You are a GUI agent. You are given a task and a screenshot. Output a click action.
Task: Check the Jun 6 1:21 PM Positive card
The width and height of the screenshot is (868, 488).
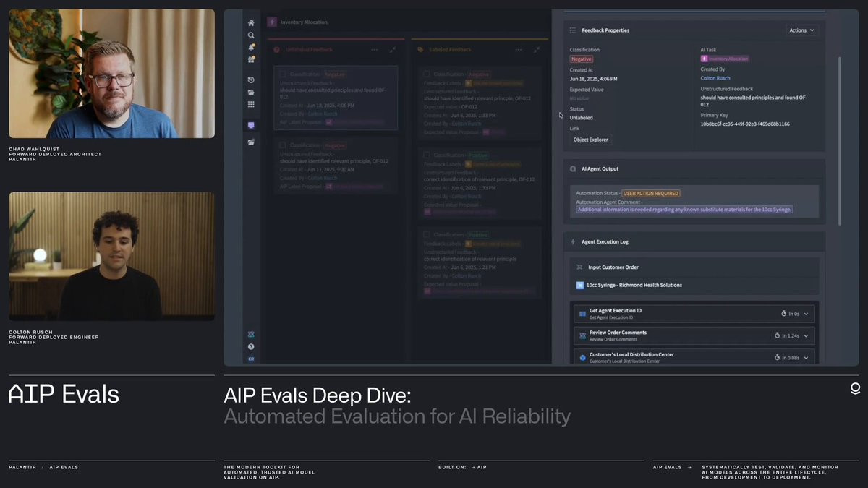click(427, 234)
